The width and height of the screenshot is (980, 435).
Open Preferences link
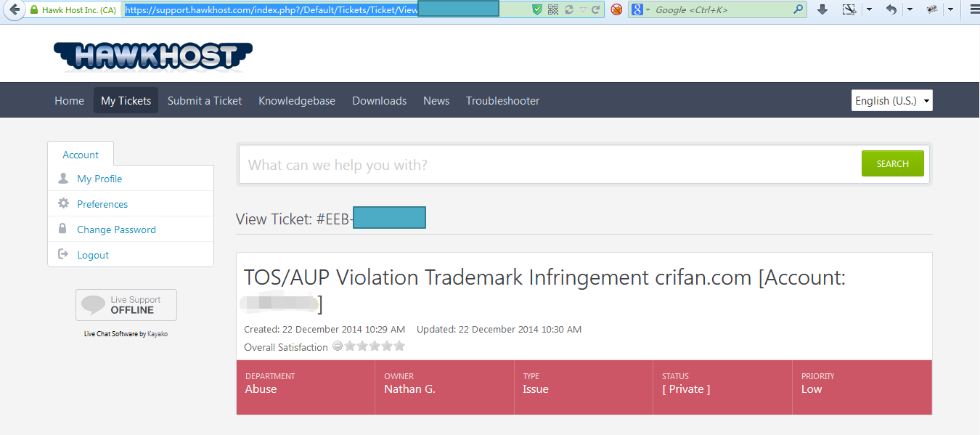click(102, 204)
